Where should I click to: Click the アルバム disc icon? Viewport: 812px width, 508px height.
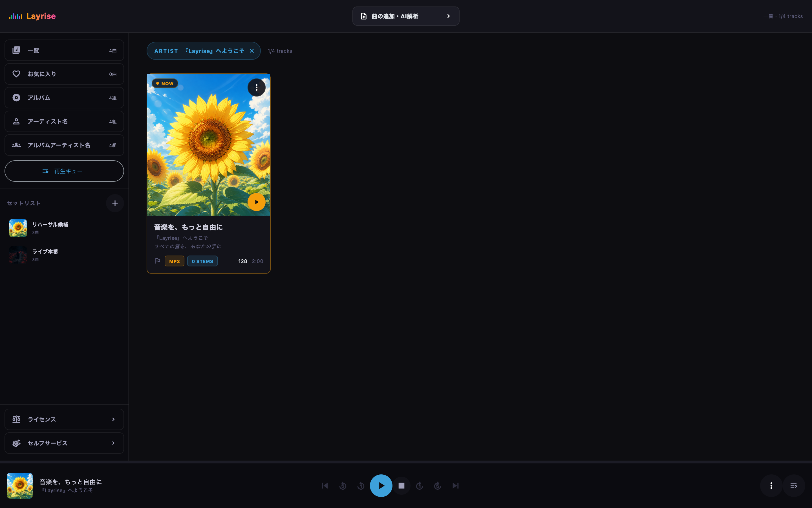pos(16,98)
